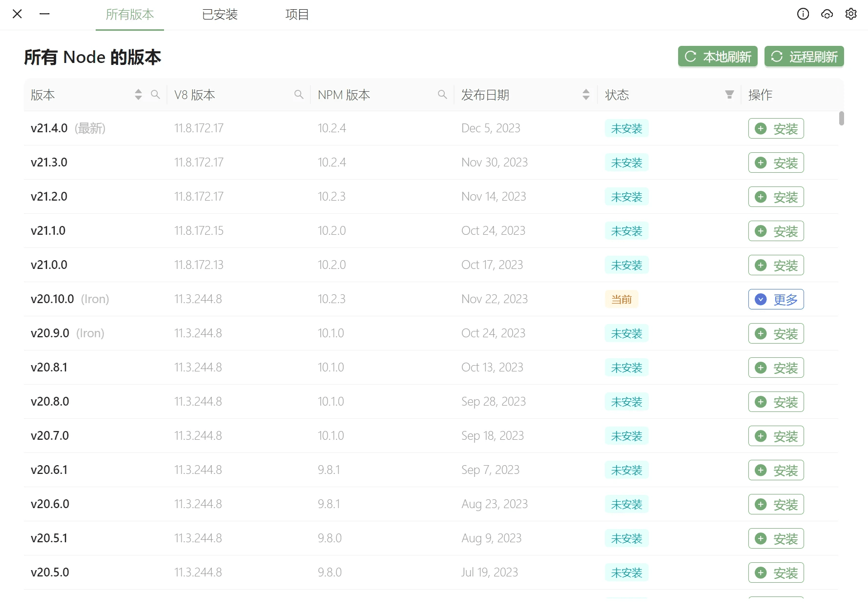Expand 更多 dropdown for v20.10.0
The width and height of the screenshot is (868, 615).
[776, 299]
